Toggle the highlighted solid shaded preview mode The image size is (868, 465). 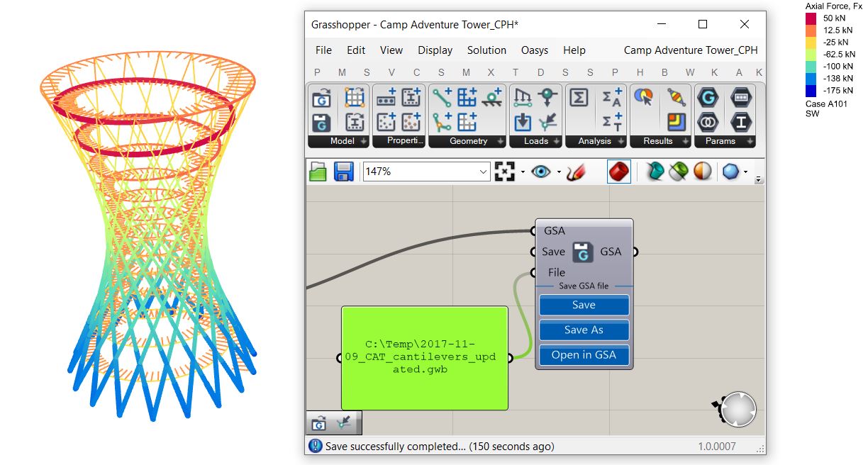[618, 171]
